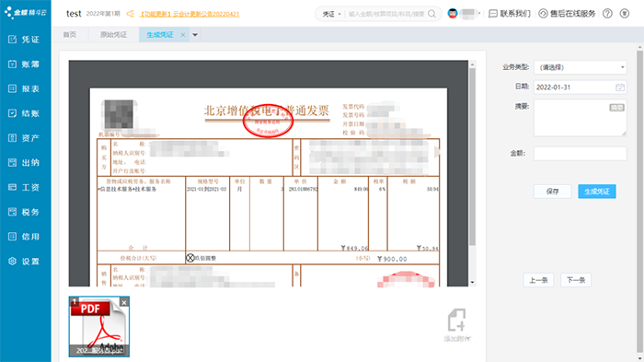Click the invoice total ¥900.00

click(392, 259)
